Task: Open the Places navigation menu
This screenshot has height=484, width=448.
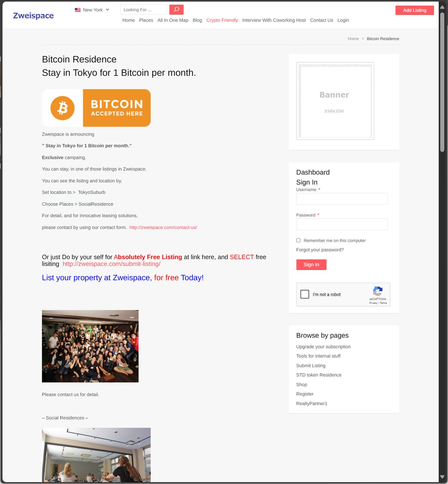Action: tap(146, 20)
